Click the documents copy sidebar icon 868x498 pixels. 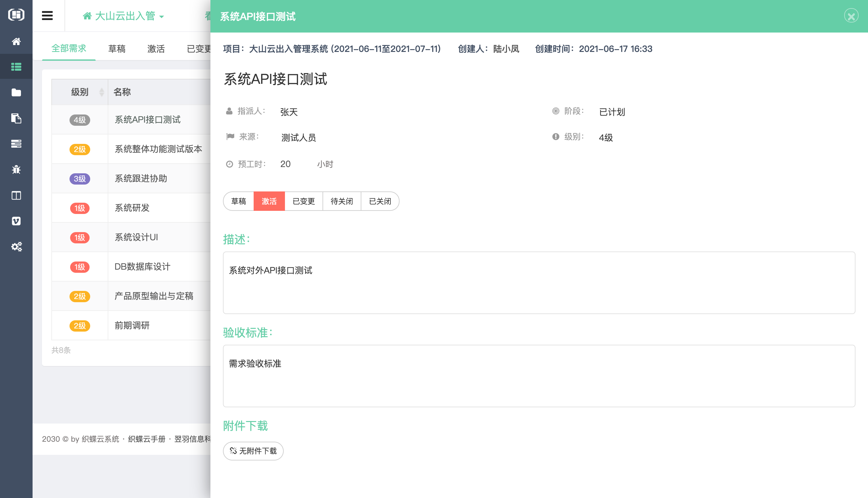click(x=16, y=118)
